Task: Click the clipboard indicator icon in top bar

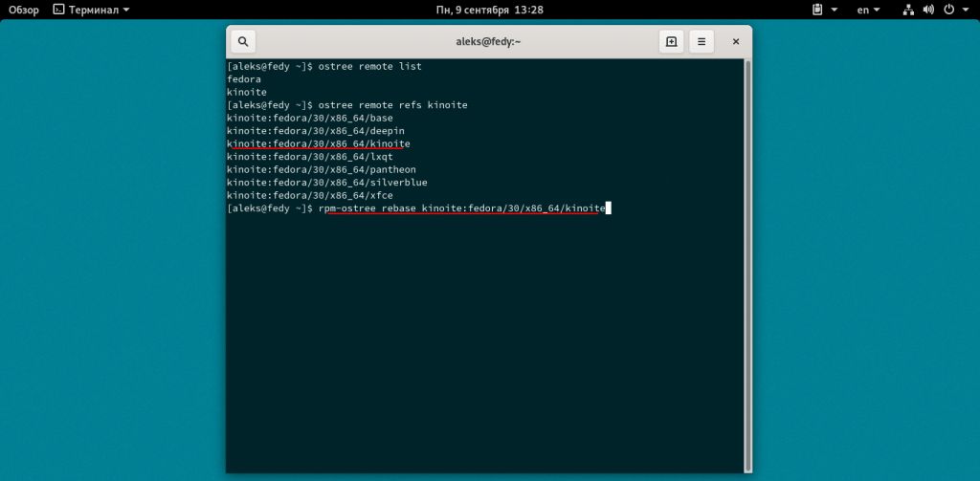Action: tap(817, 10)
